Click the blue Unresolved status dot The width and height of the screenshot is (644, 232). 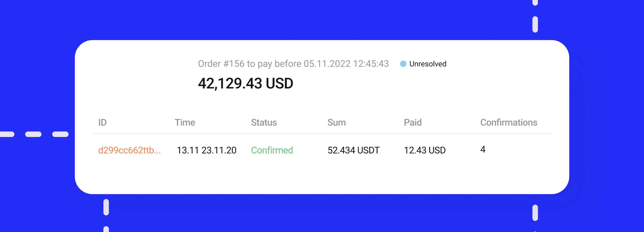point(403,64)
